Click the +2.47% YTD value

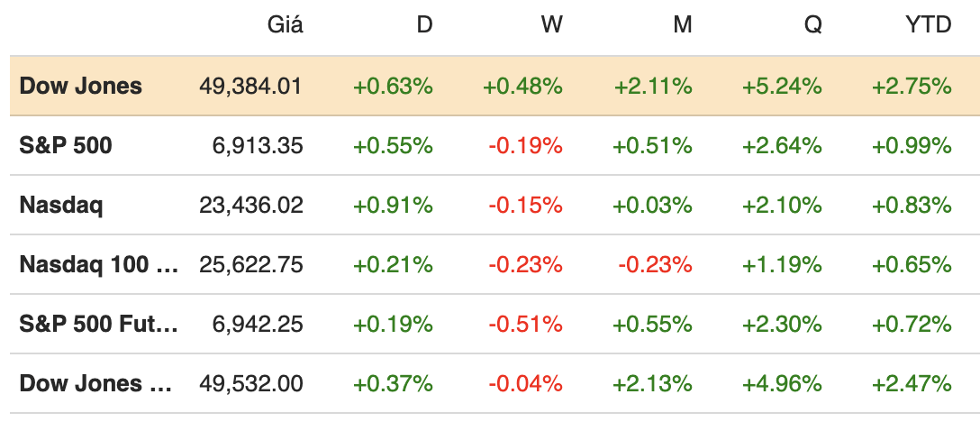(912, 383)
